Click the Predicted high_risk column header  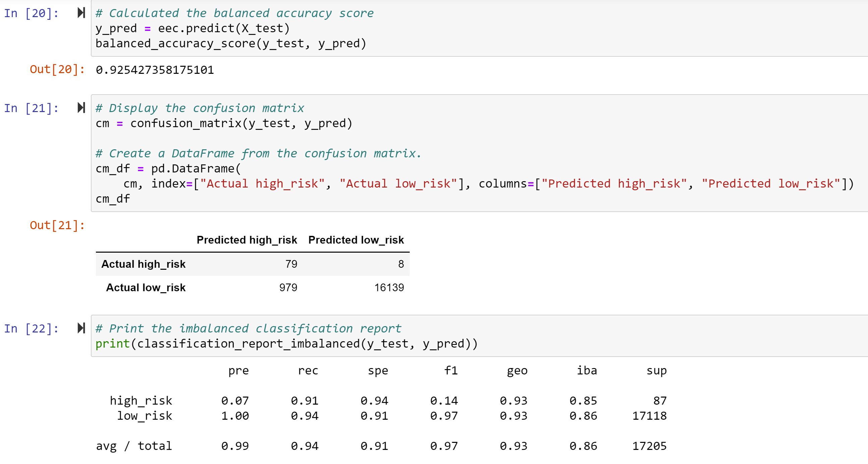point(247,240)
